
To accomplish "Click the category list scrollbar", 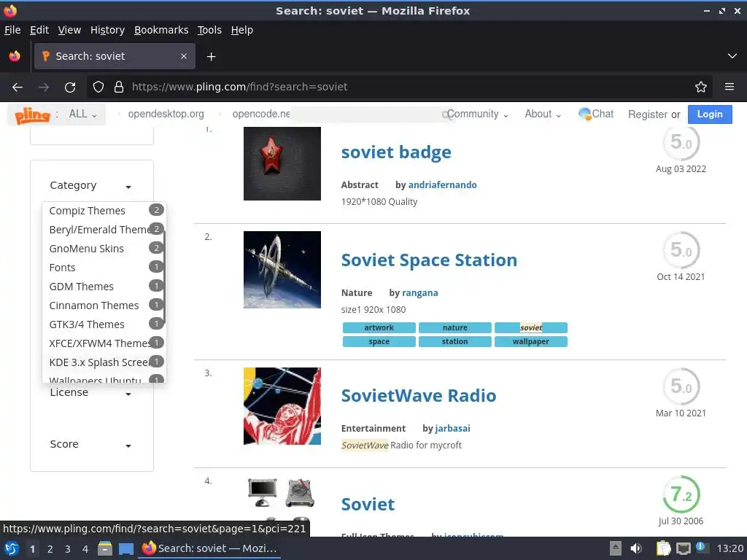I will (164, 278).
